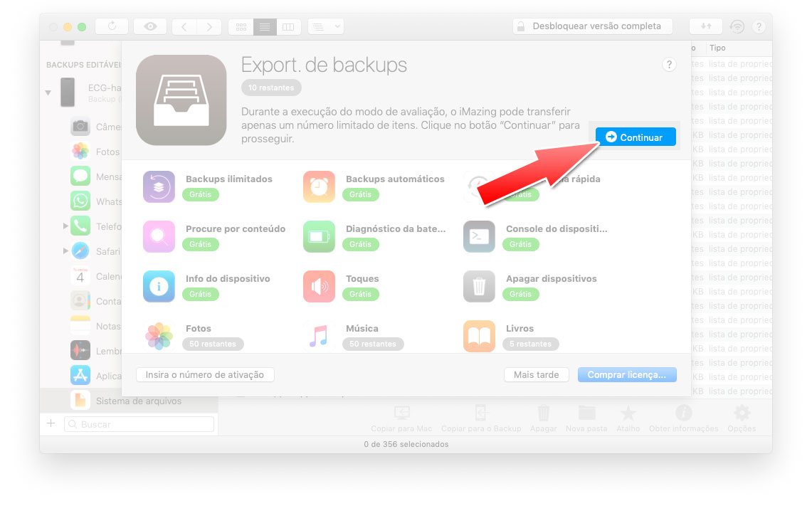Select the ECG-ha device icon in sidebar
This screenshot has height=506, width=812.
pyautogui.click(x=68, y=93)
